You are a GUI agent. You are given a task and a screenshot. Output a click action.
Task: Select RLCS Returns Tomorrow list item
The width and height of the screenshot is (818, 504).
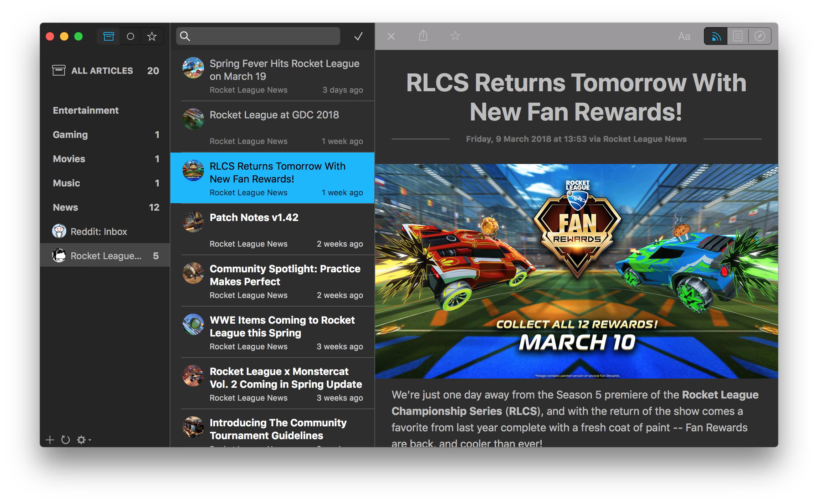273,178
